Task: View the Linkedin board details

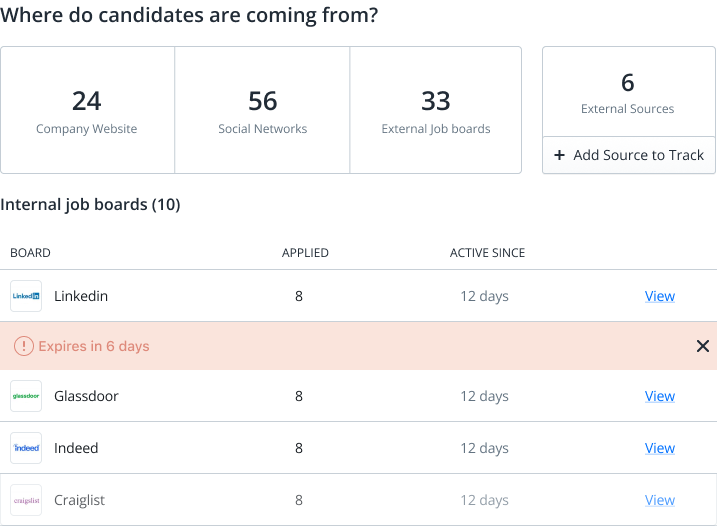Action: pos(659,296)
